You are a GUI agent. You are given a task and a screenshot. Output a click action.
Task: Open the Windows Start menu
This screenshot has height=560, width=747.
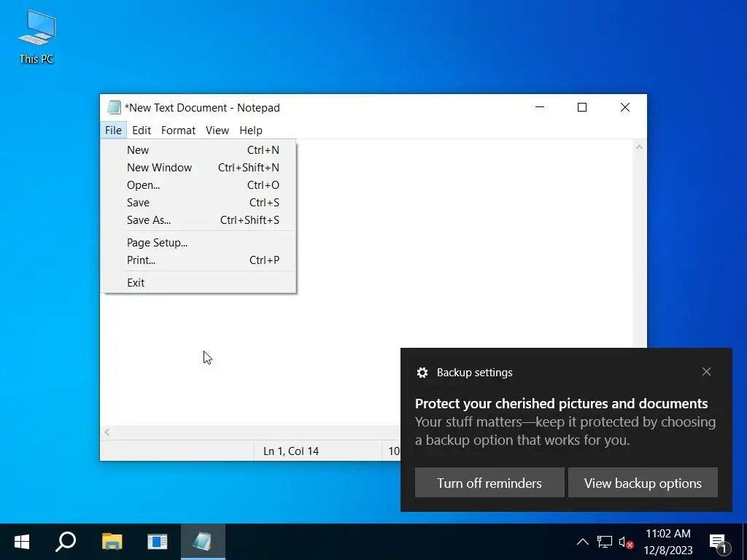pyautogui.click(x=22, y=542)
